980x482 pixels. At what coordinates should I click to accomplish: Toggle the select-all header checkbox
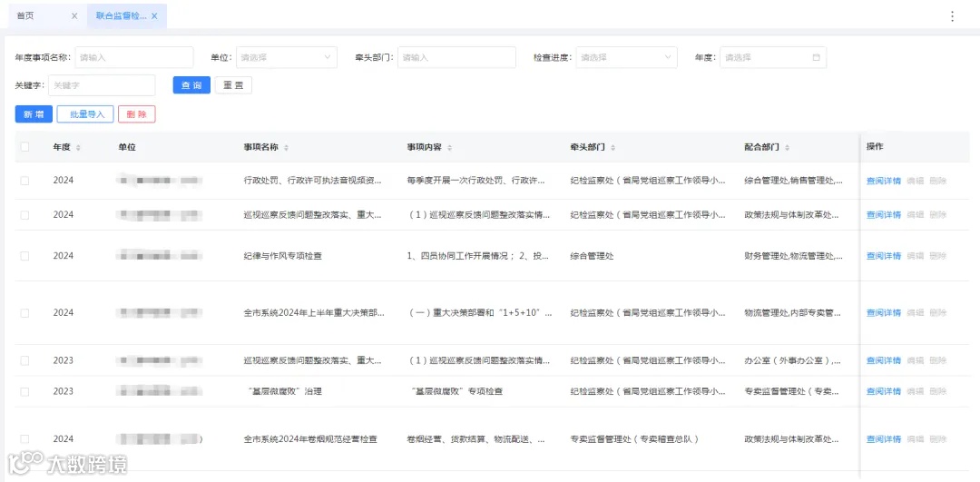pyautogui.click(x=25, y=147)
